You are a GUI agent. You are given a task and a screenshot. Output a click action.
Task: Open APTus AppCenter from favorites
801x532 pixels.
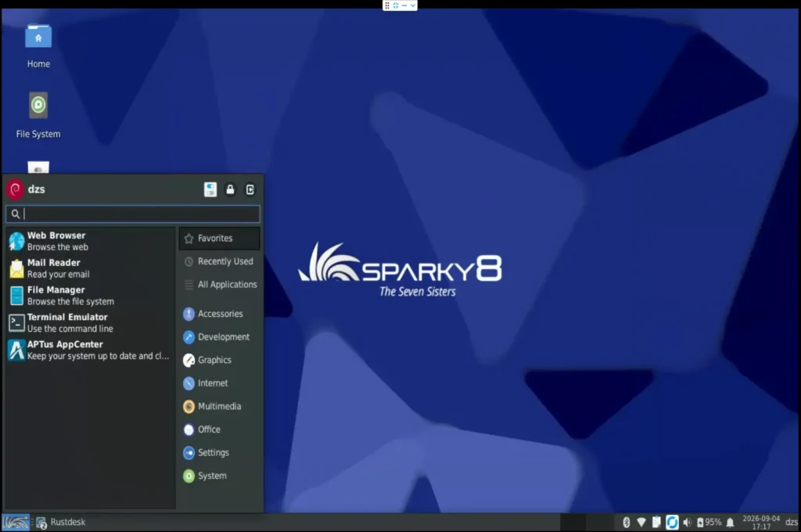point(90,350)
